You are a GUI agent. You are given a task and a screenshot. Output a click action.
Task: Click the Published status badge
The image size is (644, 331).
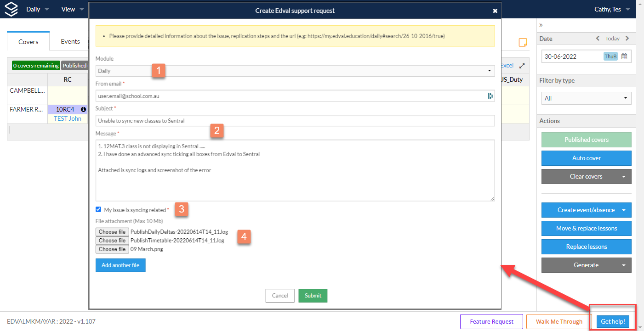click(x=74, y=66)
